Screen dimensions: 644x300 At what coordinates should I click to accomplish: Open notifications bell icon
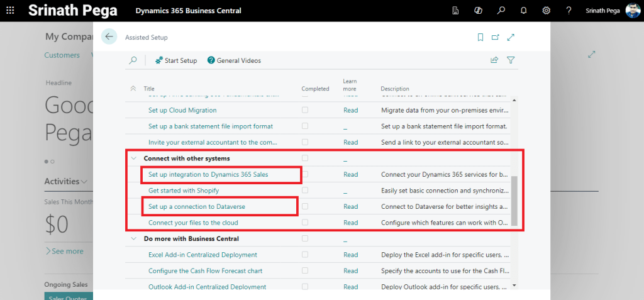(x=523, y=11)
